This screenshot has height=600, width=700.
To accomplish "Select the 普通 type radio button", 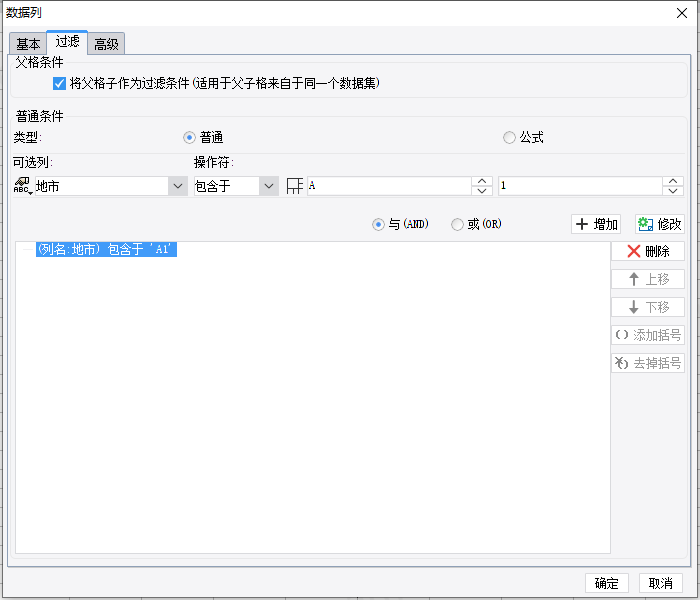I will tap(189, 138).
